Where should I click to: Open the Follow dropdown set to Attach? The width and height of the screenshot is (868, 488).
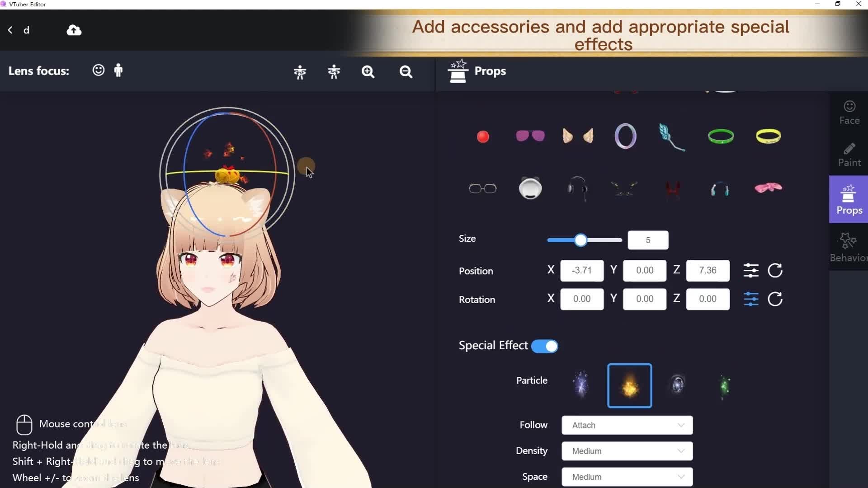point(627,425)
